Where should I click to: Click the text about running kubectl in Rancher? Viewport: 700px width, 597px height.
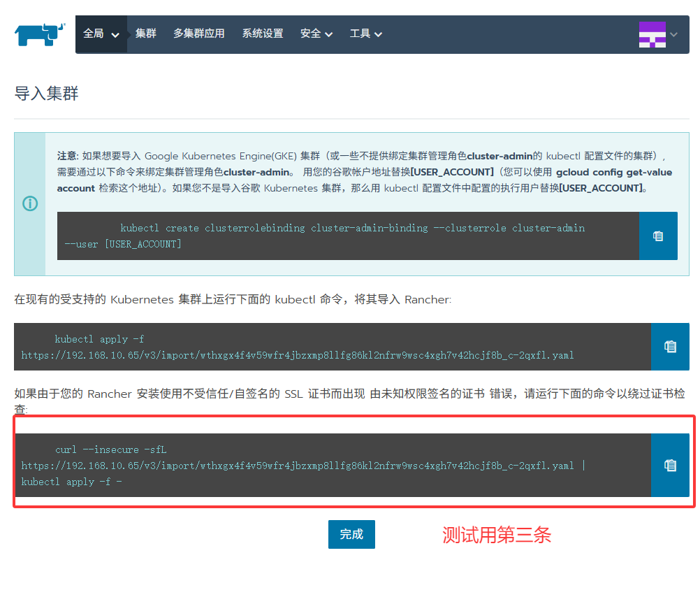pyautogui.click(x=233, y=299)
